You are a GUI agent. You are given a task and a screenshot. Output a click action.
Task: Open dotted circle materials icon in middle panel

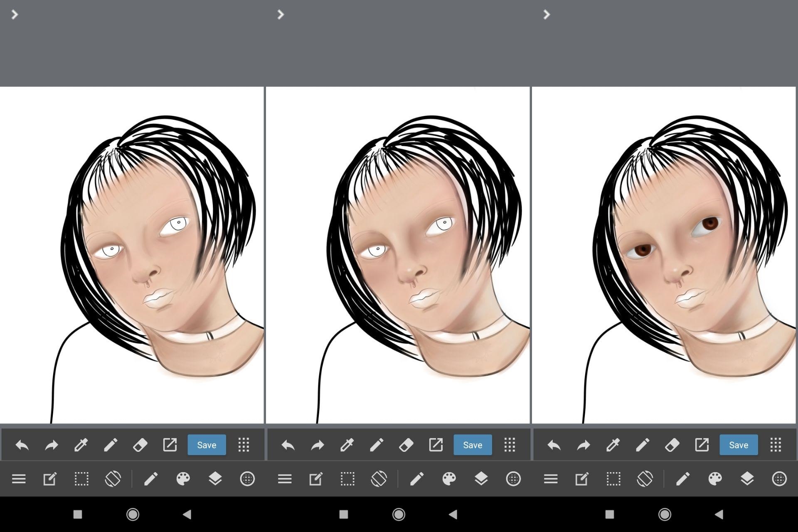pyautogui.click(x=513, y=479)
